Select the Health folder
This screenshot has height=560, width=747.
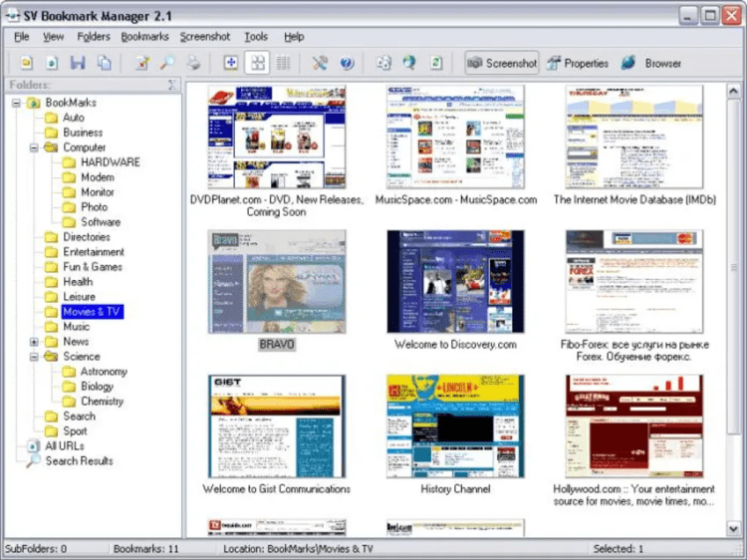[x=78, y=282]
